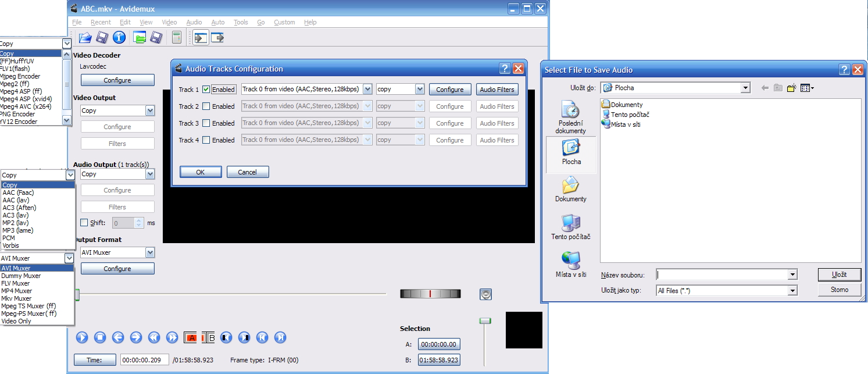
Task: Click the timeline seek slider handle
Action: [x=77, y=295]
